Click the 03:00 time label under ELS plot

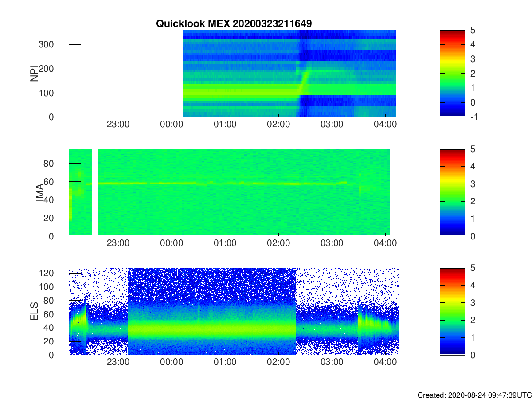pyautogui.click(x=332, y=362)
